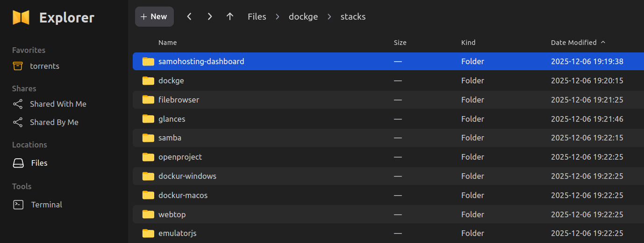Toggle sort arrow on Date Modified column
Image resolution: width=644 pixels, height=243 pixels.
click(x=603, y=43)
